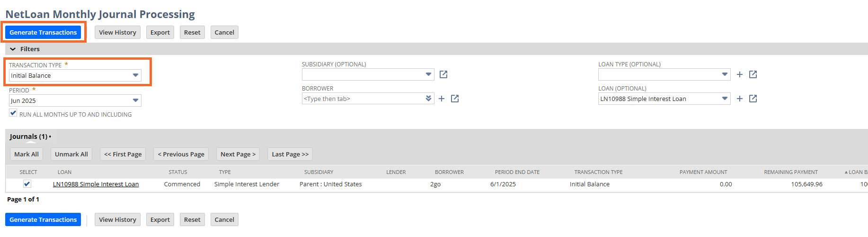Toggle Run All Months Up To checkbox
This screenshot has height=237, width=868.
tap(13, 113)
